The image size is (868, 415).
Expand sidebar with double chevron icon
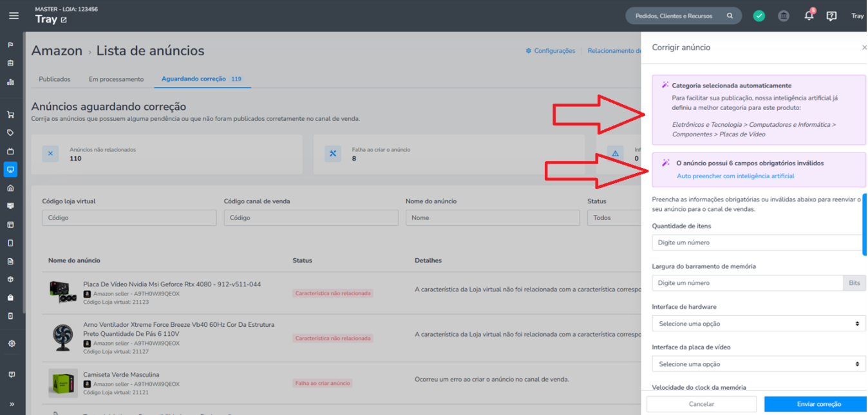click(x=11, y=404)
